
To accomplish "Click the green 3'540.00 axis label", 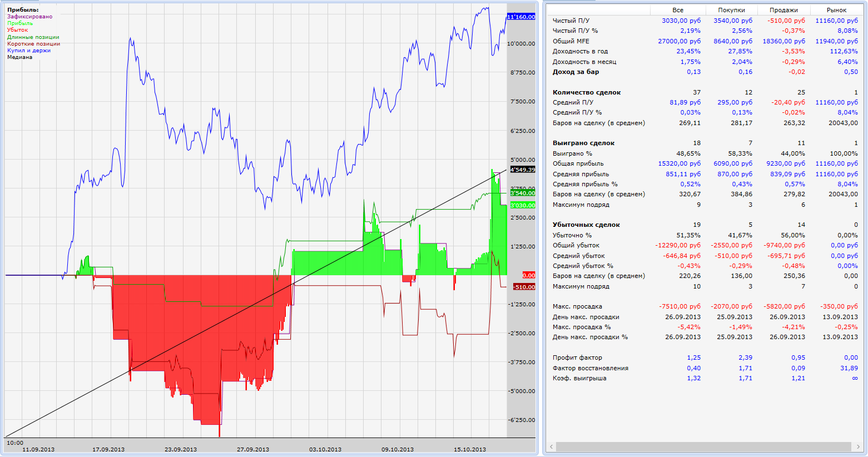I will [523, 193].
